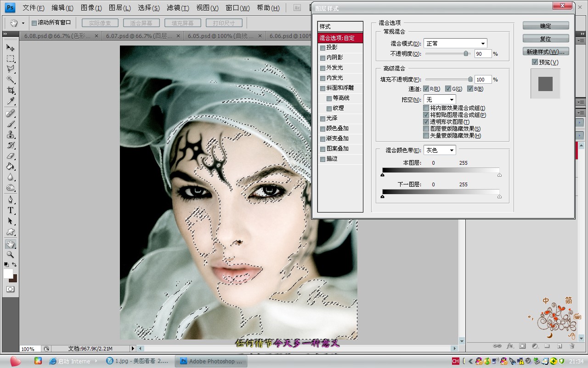Click the swap foreground/background colors arrow
This screenshot has height=368, width=588.
(15, 264)
